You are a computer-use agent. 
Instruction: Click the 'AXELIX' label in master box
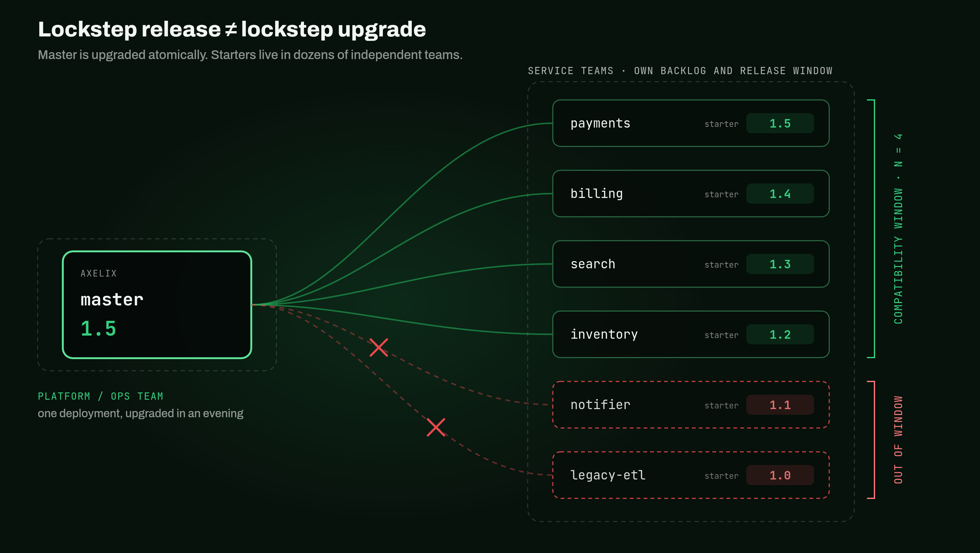pyautogui.click(x=99, y=273)
